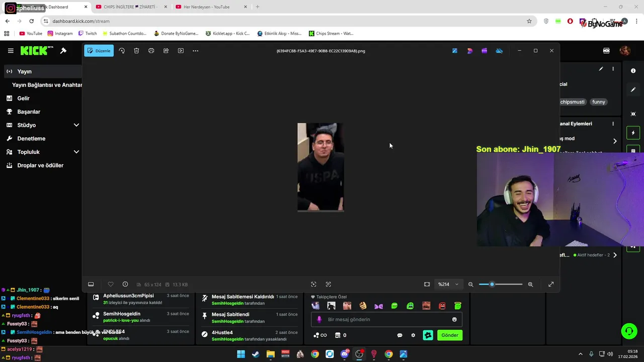The height and width of the screenshot is (362, 644).
Task: Click the chat message input field
Action: coord(386,319)
